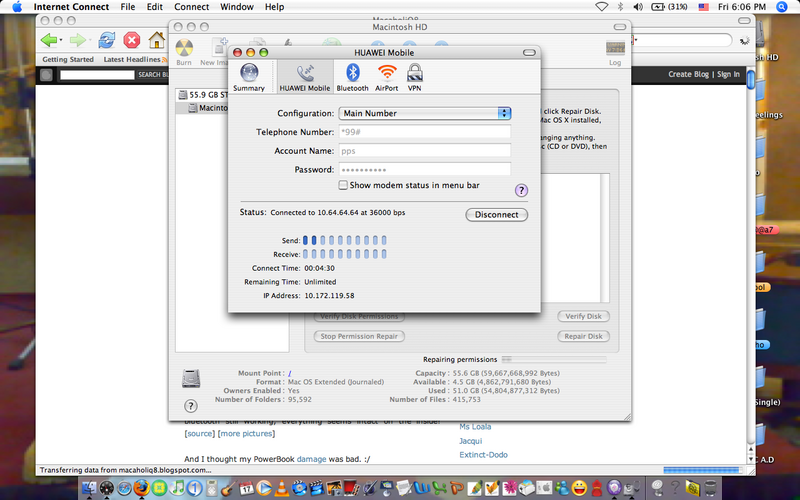Screen dimensions: 800x500
Task: Open the Jacqui sidebar link
Action: tap(470, 441)
